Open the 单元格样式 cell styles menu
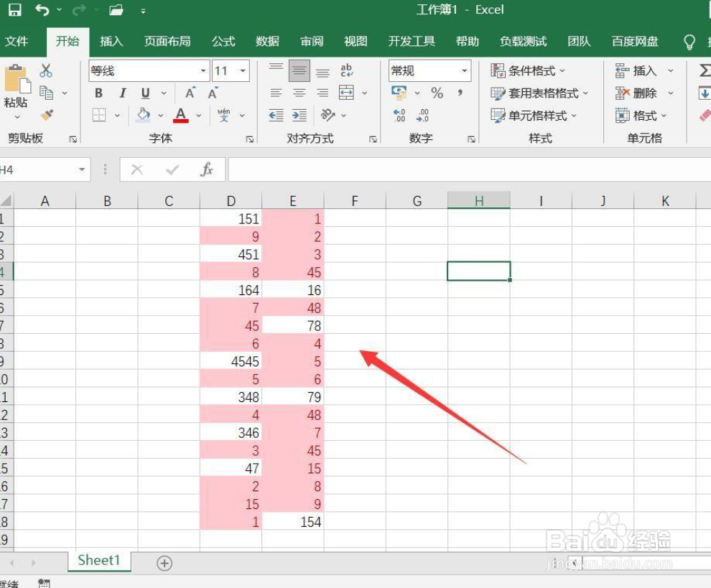 534,115
